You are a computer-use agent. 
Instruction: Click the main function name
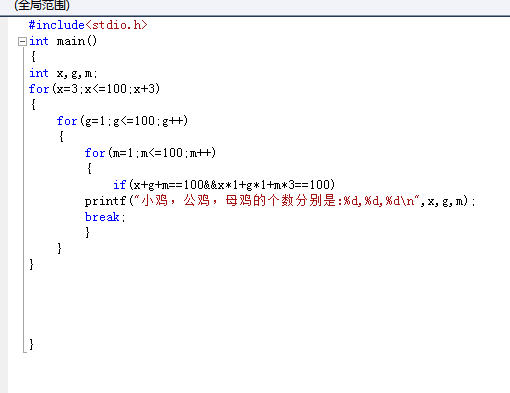click(71, 41)
